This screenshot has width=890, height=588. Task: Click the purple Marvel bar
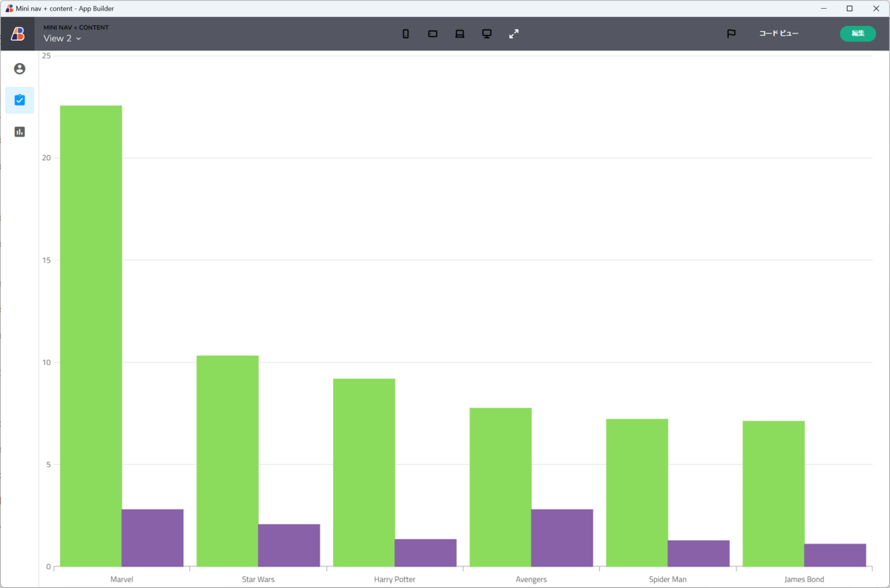[x=152, y=538]
